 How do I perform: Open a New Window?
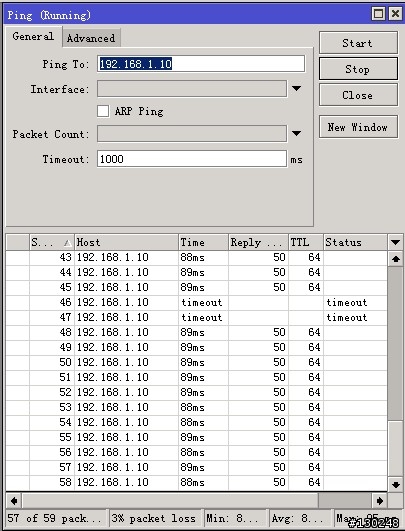click(x=358, y=127)
